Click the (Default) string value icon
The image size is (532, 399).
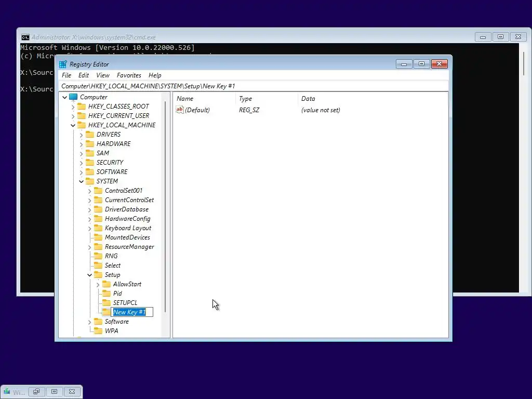point(179,110)
